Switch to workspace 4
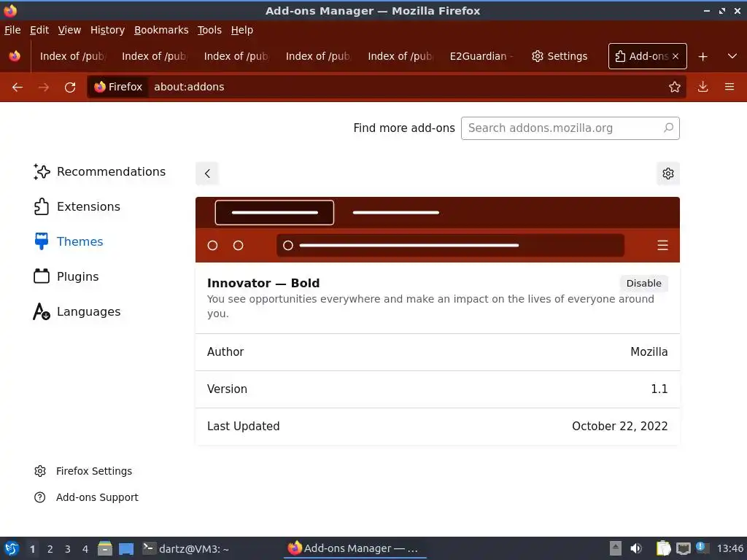This screenshot has height=560, width=747. pyautogui.click(x=85, y=549)
